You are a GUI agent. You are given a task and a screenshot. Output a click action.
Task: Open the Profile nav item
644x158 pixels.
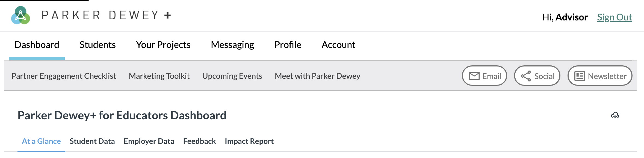tap(288, 45)
